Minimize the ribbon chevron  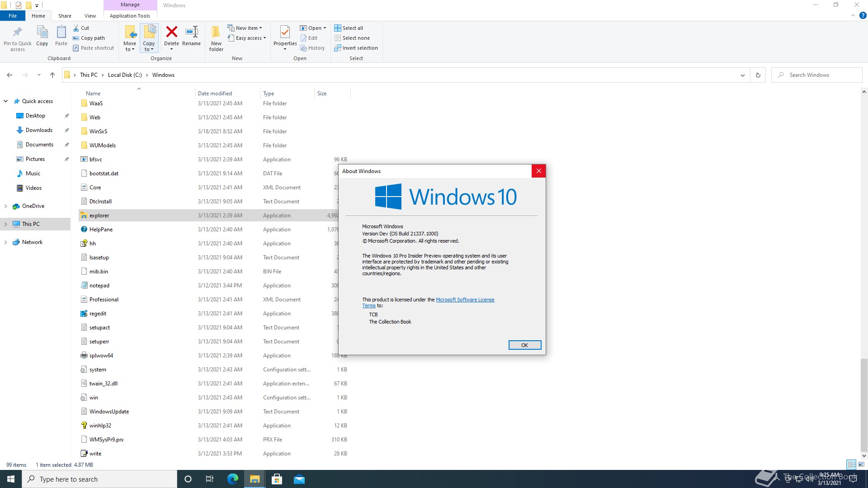pos(853,15)
